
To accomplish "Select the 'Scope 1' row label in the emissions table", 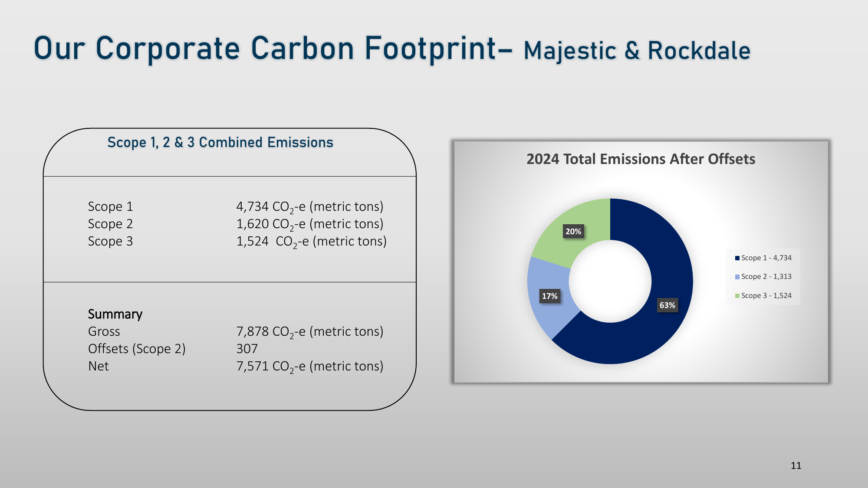I will pos(110,206).
